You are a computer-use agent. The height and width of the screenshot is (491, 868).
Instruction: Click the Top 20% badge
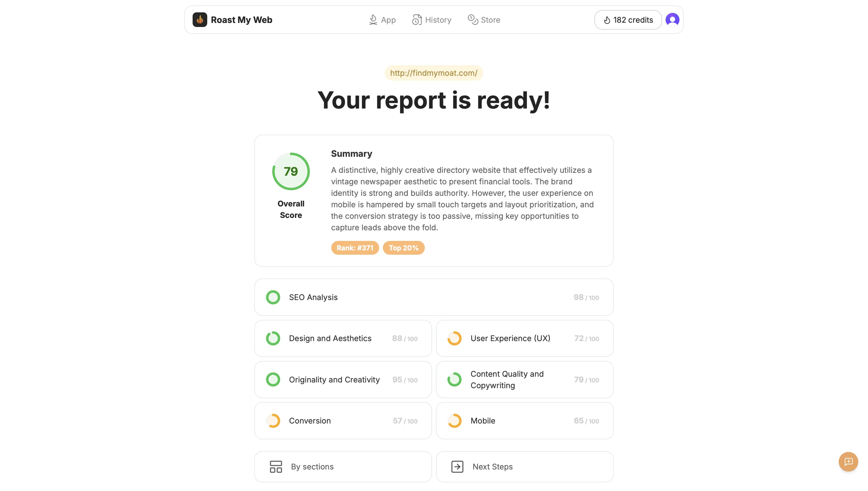[x=403, y=248]
